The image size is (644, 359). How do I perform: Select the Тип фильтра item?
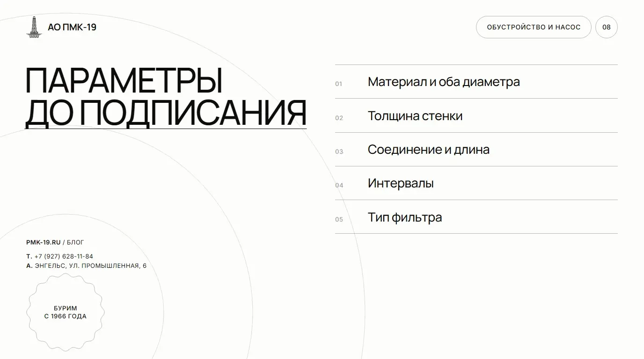(x=476, y=217)
